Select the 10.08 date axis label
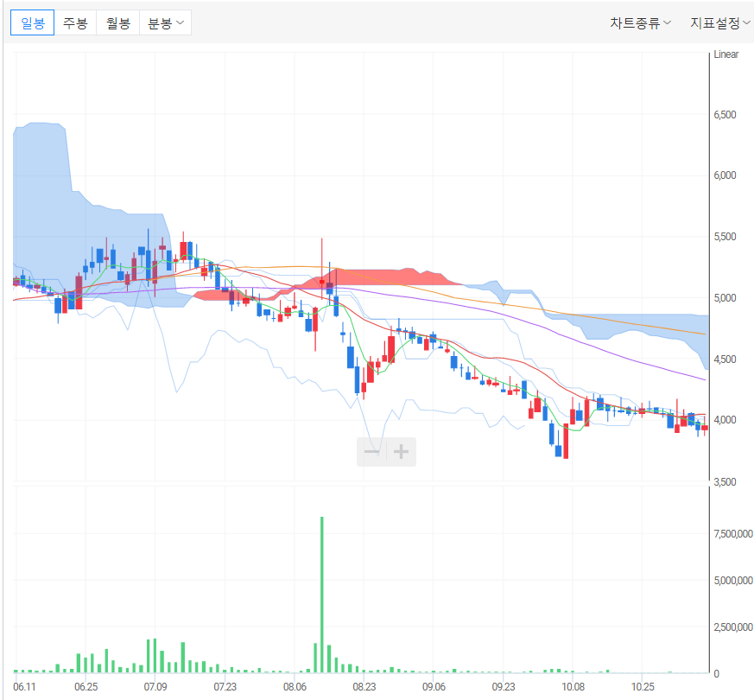This screenshot has height=700, width=754. (573, 686)
